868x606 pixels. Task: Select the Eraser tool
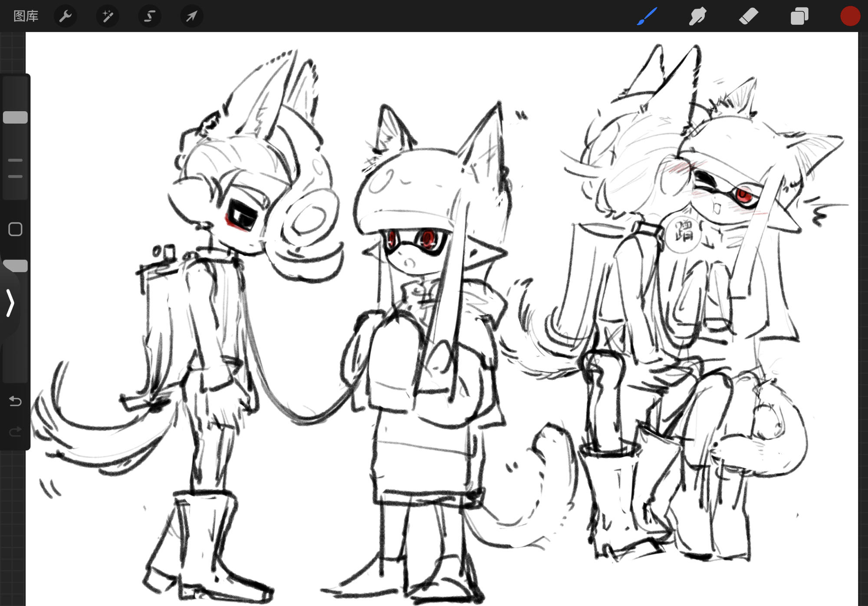tap(748, 16)
